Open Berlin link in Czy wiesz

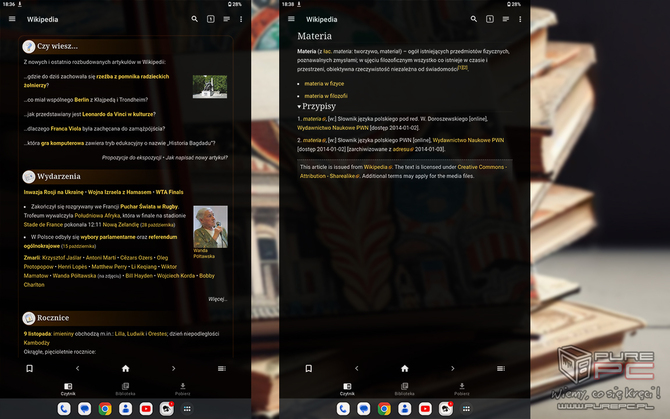82,100
